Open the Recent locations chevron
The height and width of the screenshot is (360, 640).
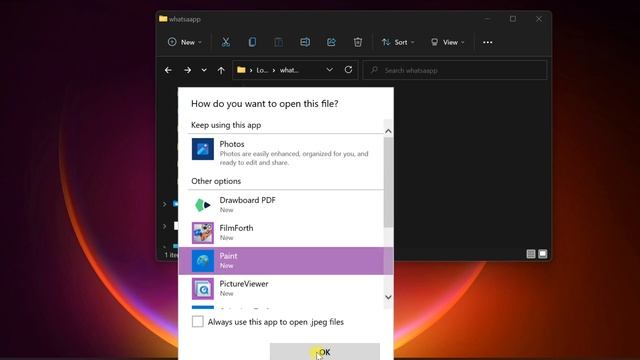(204, 70)
